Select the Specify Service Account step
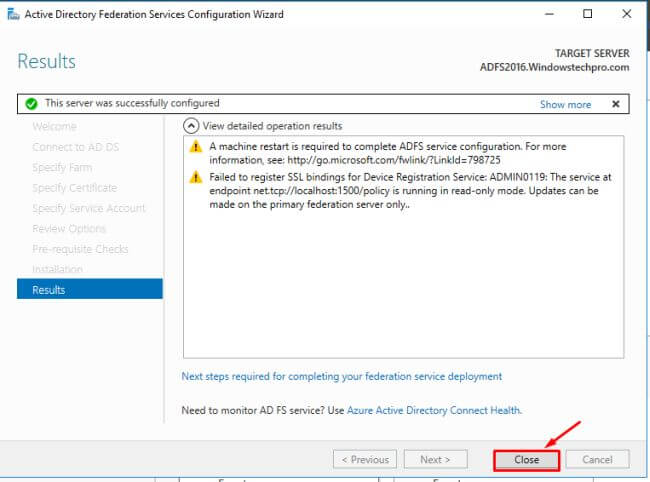Viewport: 650px width, 482px height. coord(89,208)
